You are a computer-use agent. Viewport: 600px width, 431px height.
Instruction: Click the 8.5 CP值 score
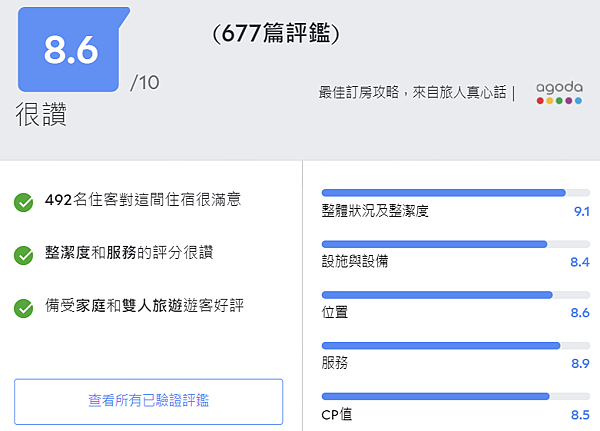pos(580,415)
